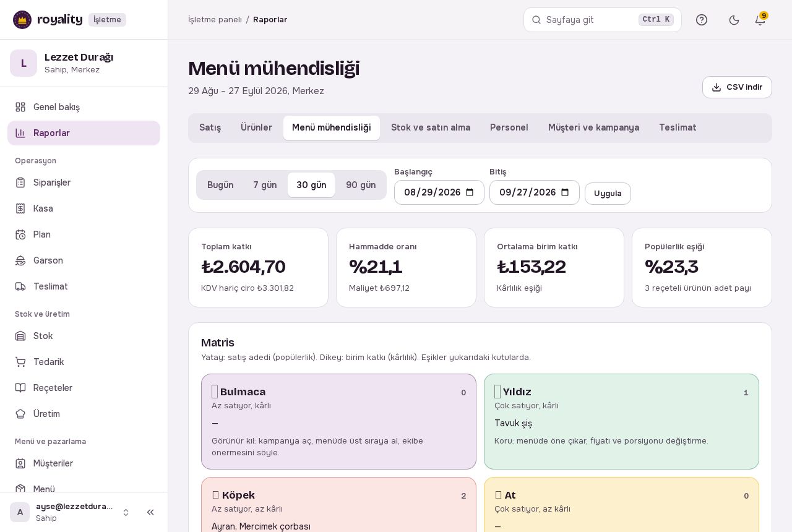Image resolution: width=792 pixels, height=532 pixels.
Task: Click the Plan sidebar icon
Action: (x=20, y=234)
